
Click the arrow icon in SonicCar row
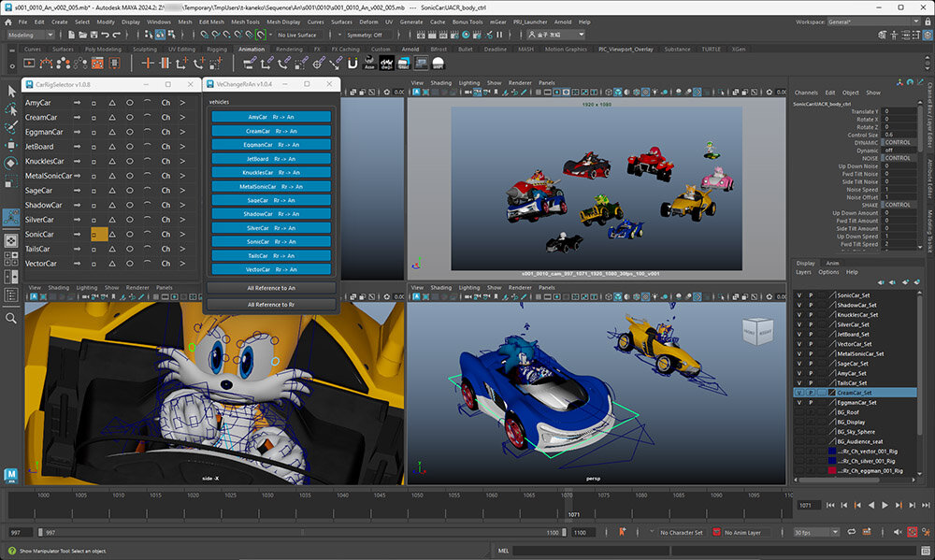[x=77, y=235]
